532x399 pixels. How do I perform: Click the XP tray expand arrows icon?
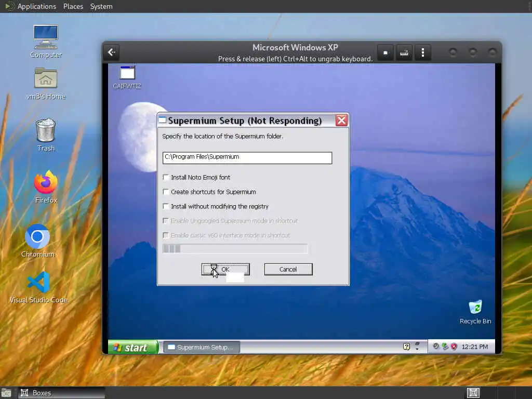(x=417, y=346)
